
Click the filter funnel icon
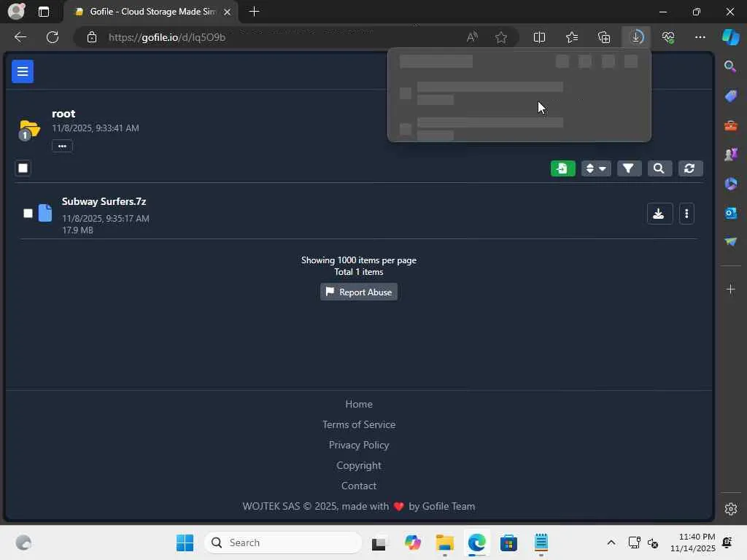click(x=628, y=168)
